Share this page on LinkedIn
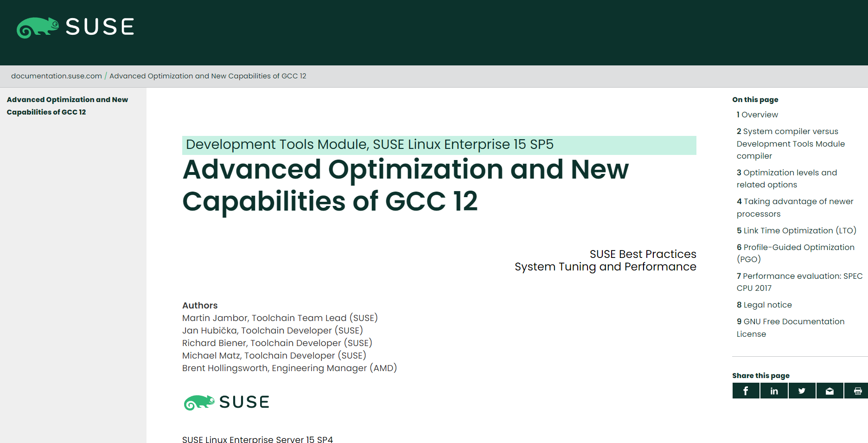Screen dimensions: 868x443 [774, 391]
